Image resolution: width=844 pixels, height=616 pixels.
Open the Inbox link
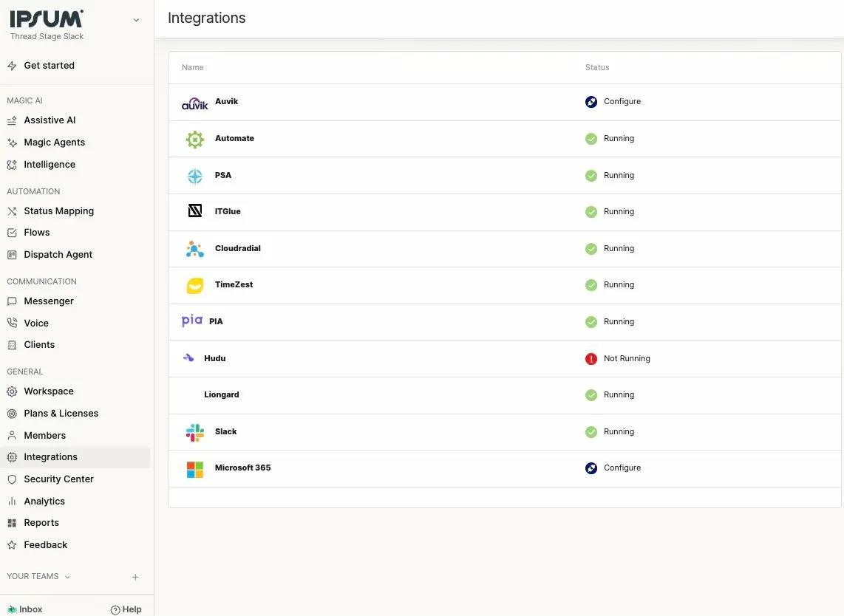[x=25, y=609]
